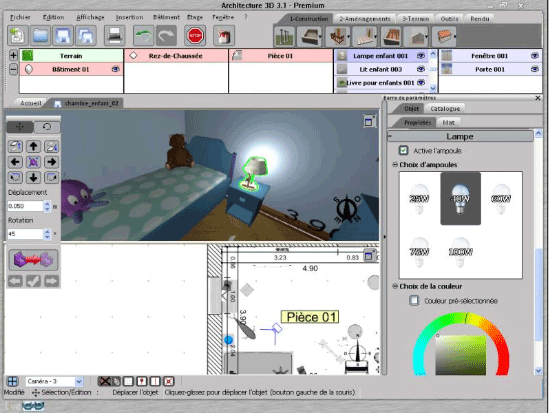
Task: Click the purple 2D/3D swap button
Action: click(33, 260)
